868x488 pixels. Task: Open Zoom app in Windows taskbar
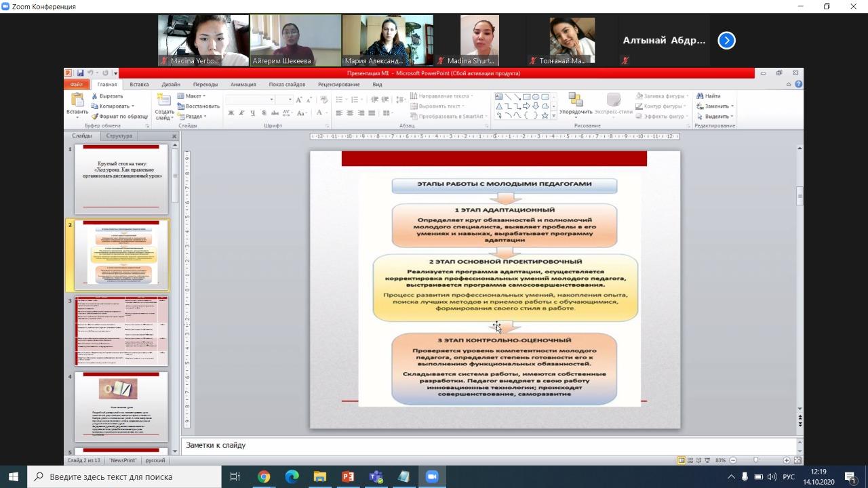(x=432, y=476)
